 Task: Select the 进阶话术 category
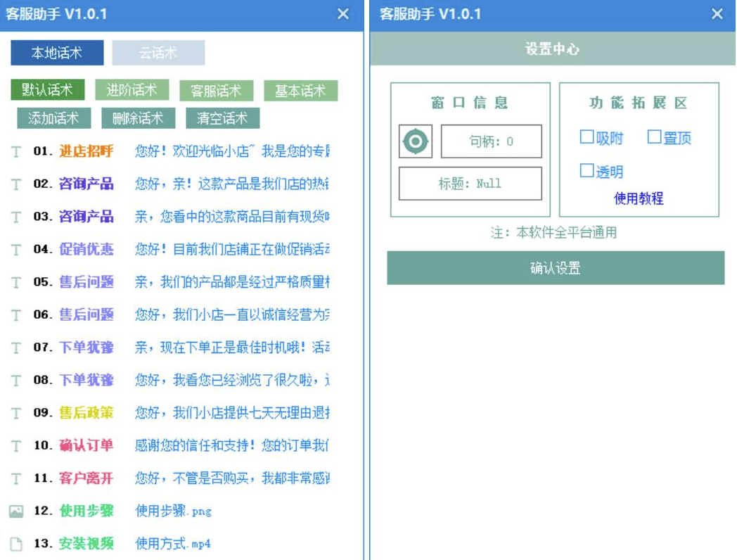point(132,90)
